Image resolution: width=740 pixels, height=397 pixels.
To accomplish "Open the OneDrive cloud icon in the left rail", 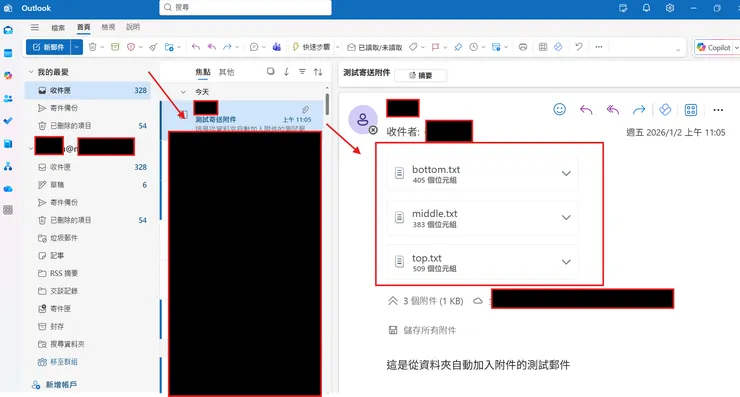I will (8, 189).
